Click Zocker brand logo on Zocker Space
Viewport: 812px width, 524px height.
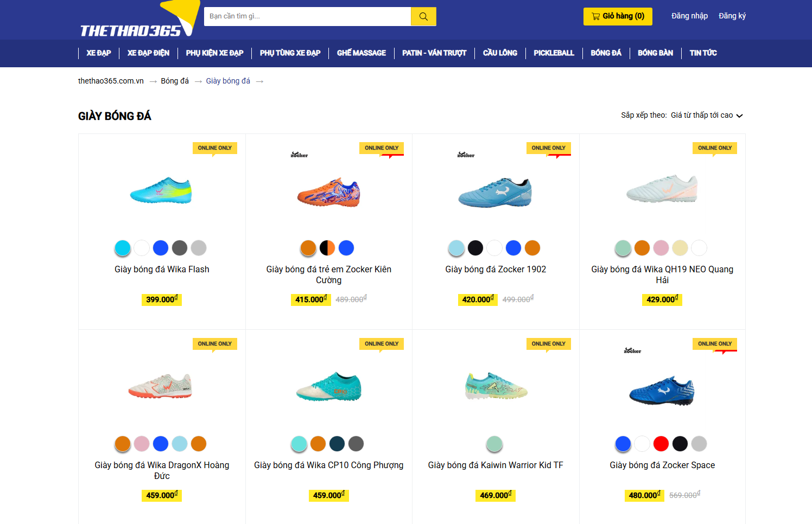632,351
